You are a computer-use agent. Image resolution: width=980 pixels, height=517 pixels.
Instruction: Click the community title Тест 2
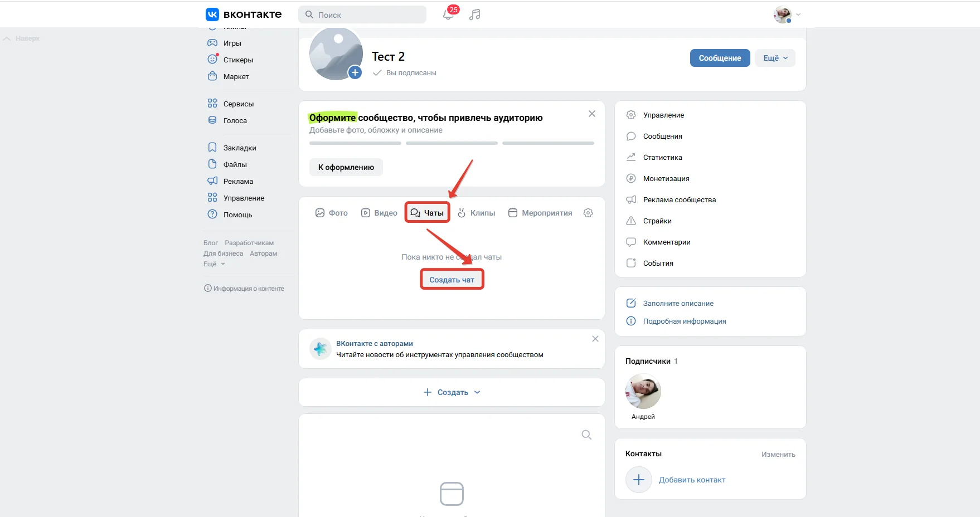[389, 56]
